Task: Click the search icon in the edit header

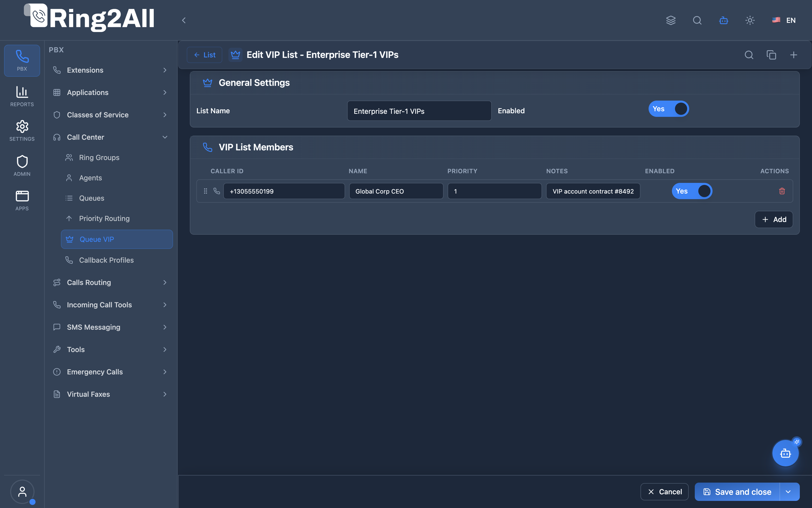Action: (749, 55)
